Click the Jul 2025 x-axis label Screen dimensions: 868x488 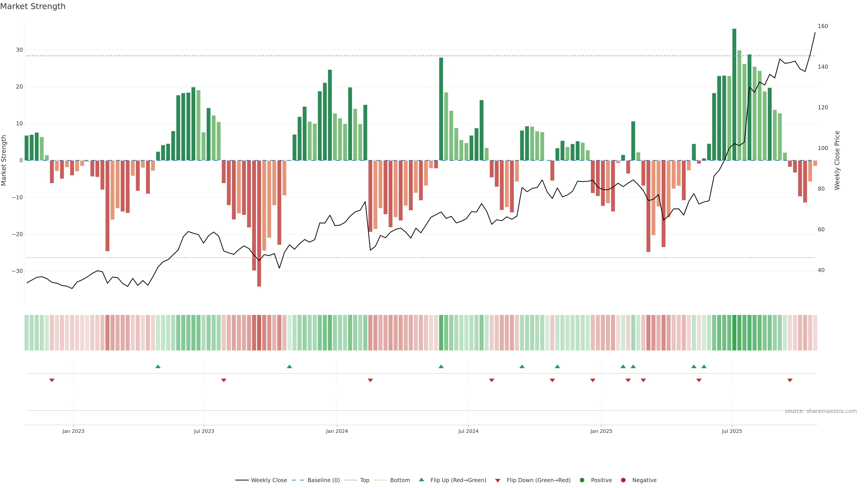click(732, 431)
